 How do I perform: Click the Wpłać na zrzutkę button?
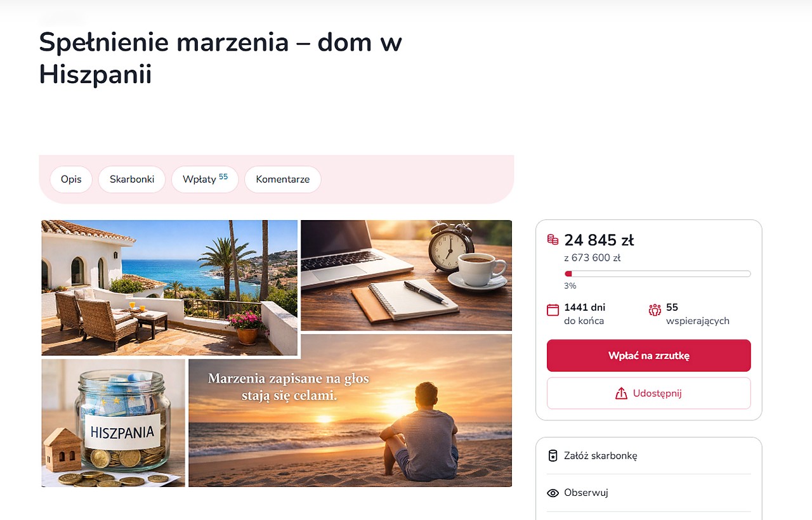click(x=649, y=356)
